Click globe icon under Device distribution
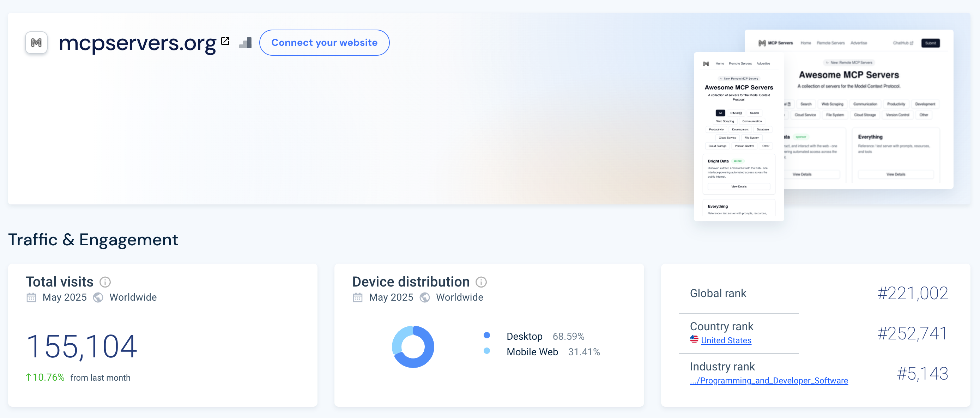Viewport: 980px width, 418px height. point(425,297)
